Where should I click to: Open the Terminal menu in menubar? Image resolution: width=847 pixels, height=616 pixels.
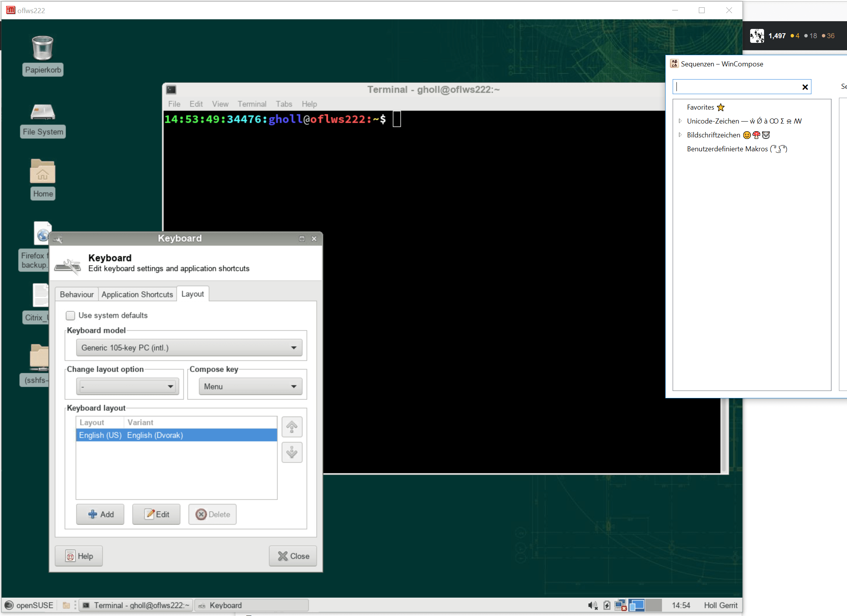tap(252, 104)
